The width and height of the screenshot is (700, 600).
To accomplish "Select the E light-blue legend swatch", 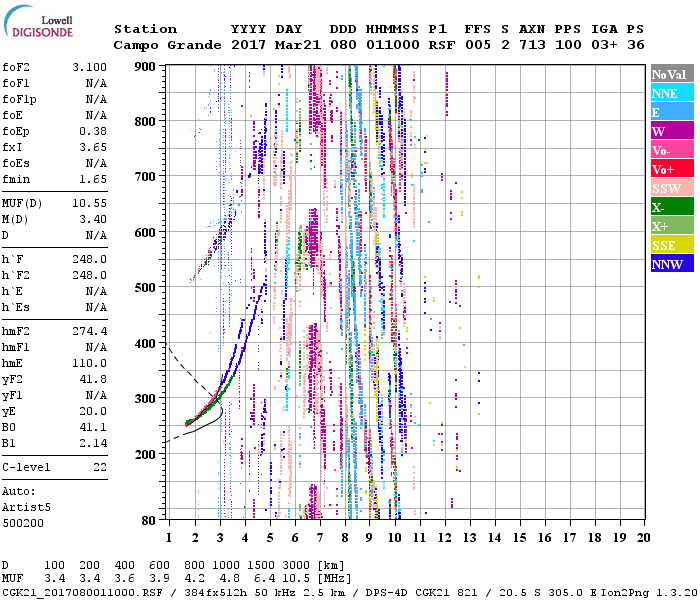I will (672, 112).
